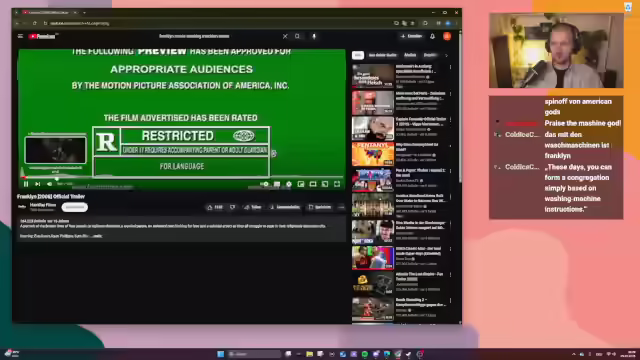Image resolution: width=640 pixels, height=360 pixels.
Task: Click the Teilen share button
Action: coord(253,207)
